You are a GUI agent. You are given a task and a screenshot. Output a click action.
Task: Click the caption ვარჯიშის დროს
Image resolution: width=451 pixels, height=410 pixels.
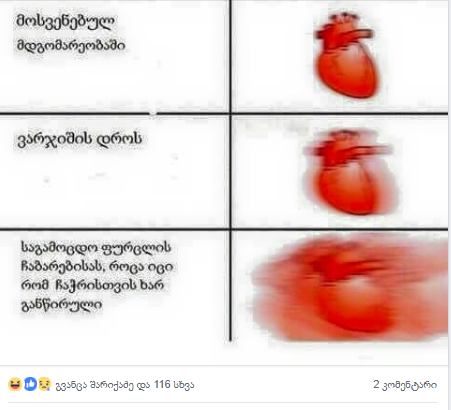(x=80, y=139)
